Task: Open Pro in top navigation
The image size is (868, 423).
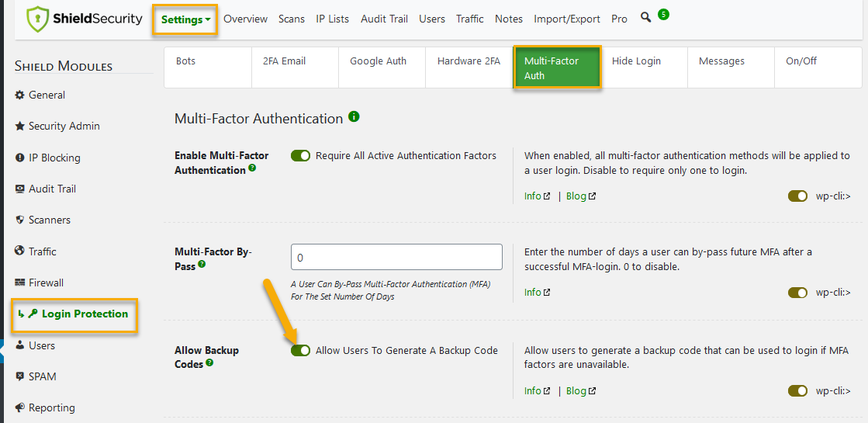Action: click(x=620, y=19)
